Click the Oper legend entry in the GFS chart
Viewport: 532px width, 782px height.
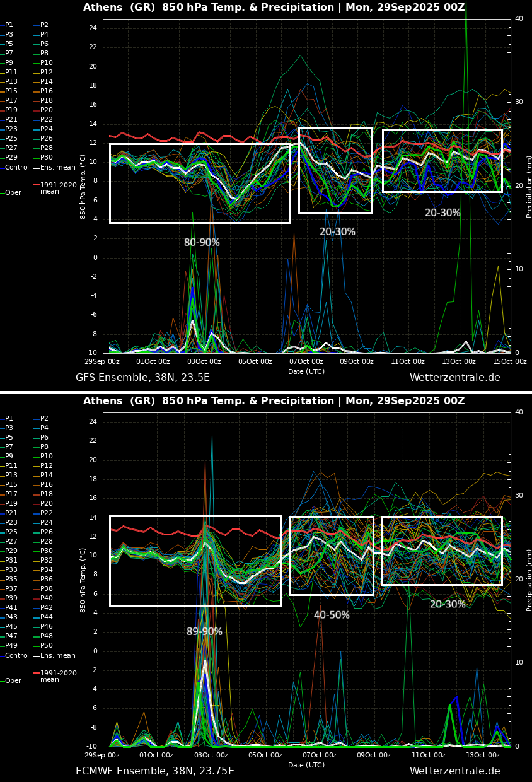[13, 193]
